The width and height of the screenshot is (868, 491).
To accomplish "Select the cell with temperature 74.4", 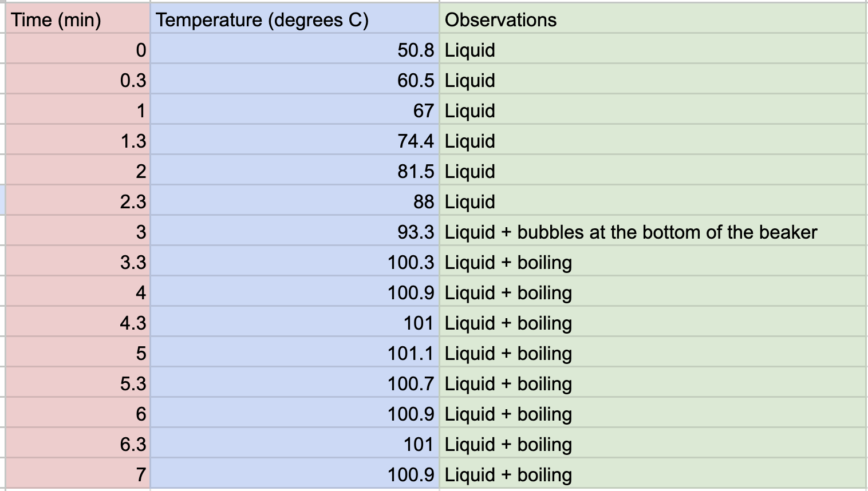I will 294,141.
